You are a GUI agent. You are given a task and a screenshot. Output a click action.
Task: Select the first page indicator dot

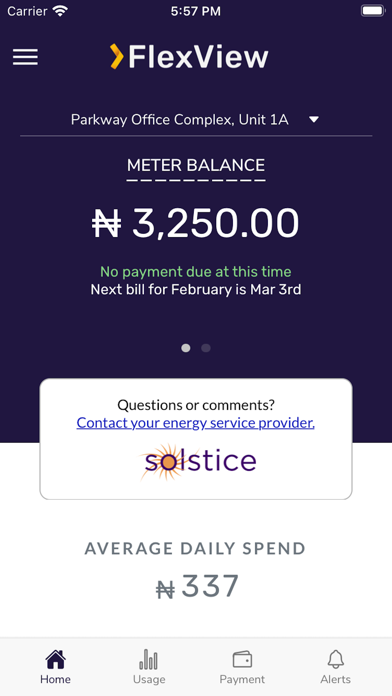point(186,348)
